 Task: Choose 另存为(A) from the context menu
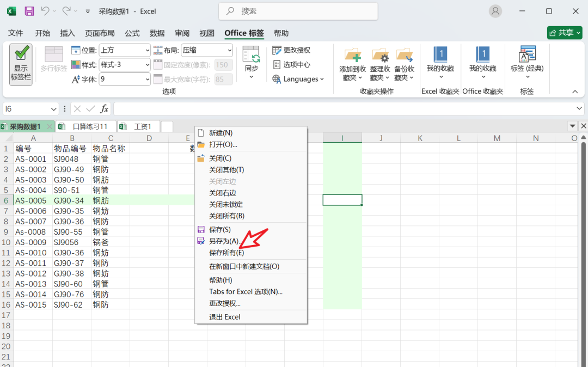[x=251, y=241]
